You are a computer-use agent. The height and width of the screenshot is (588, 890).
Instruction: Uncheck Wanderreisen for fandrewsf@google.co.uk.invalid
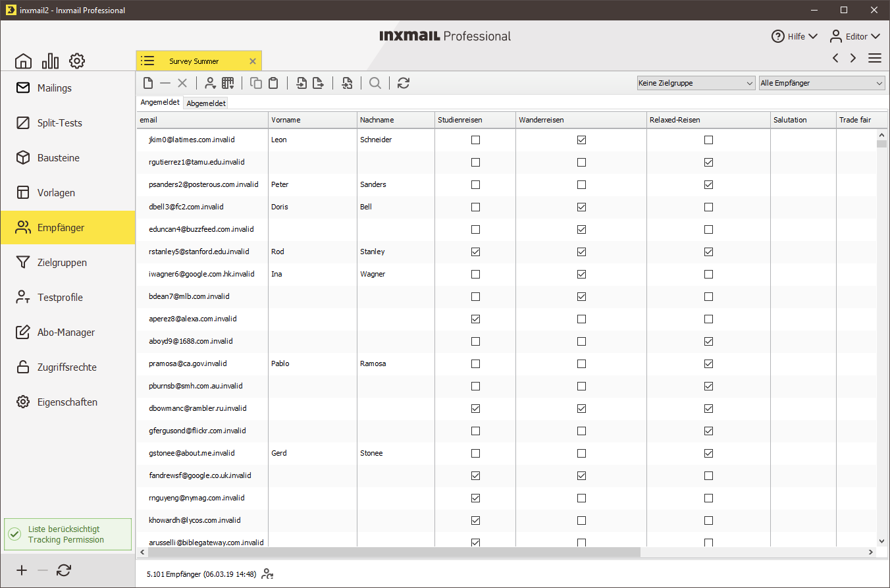click(x=581, y=475)
